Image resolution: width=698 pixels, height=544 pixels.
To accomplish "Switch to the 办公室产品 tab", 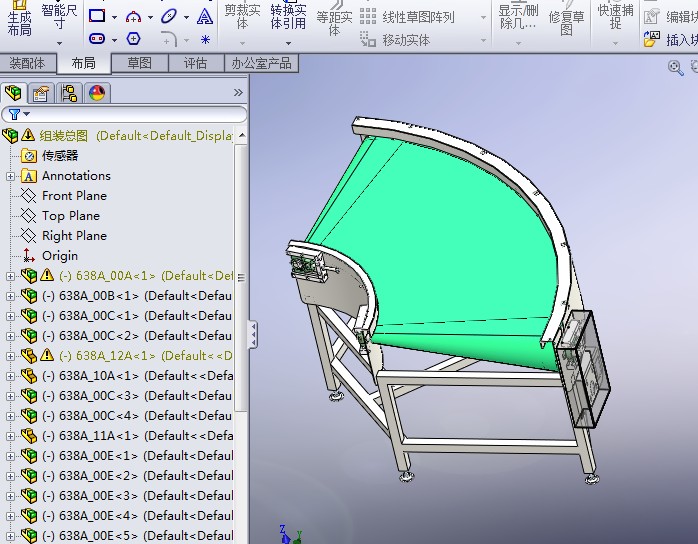I will (261, 63).
